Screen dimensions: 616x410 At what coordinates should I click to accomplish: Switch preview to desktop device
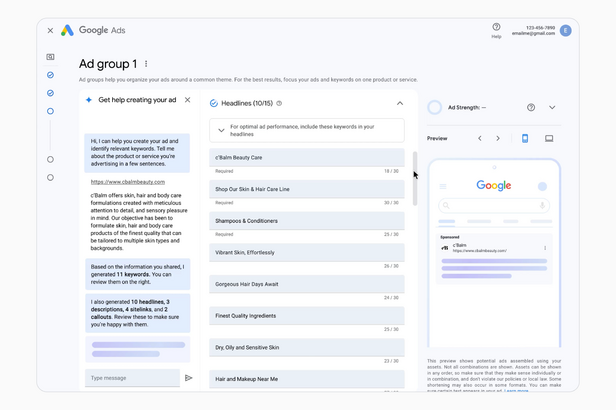(x=549, y=138)
